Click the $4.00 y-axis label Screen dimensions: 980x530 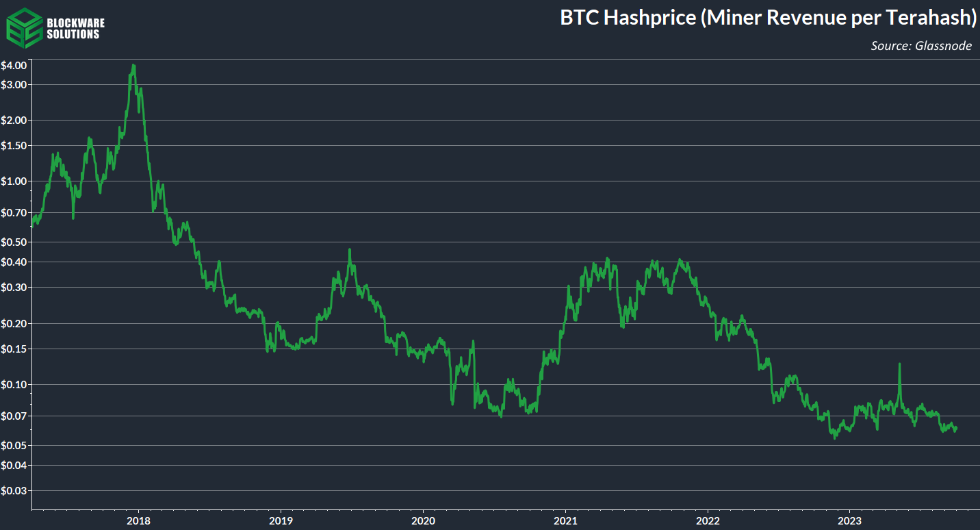(14, 66)
